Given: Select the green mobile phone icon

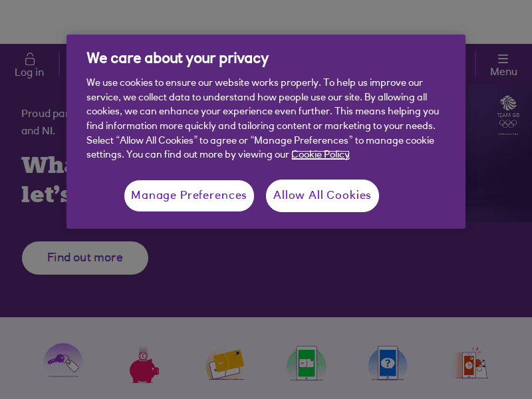Looking at the screenshot, I should (x=307, y=364).
